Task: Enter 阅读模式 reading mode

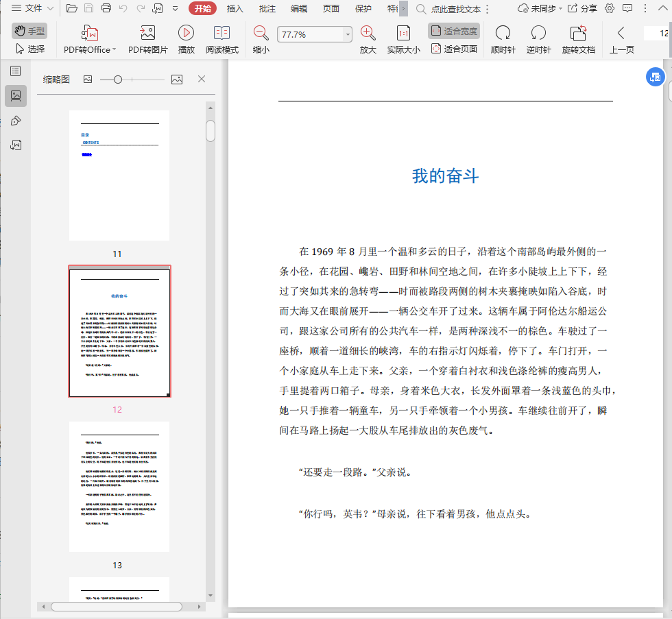Action: (221, 33)
